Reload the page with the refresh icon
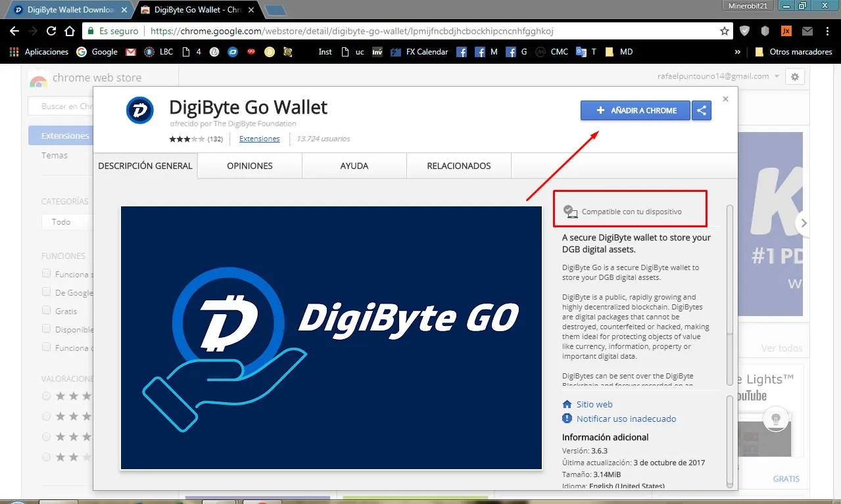 point(51,31)
